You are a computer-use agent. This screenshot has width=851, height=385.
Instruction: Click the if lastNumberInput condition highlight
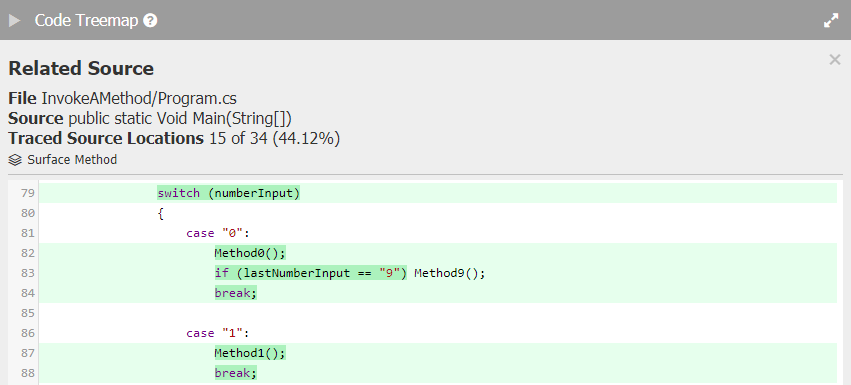click(x=310, y=273)
